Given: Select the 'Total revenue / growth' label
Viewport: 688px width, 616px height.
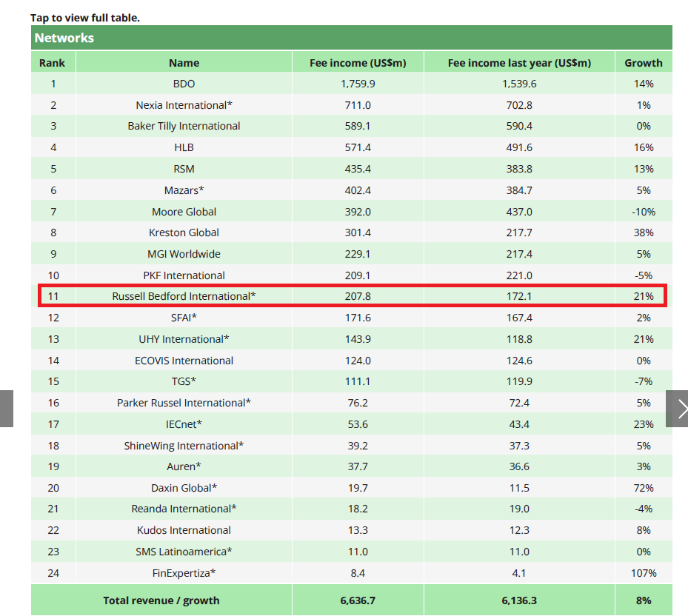Looking at the screenshot, I should 161,600.
